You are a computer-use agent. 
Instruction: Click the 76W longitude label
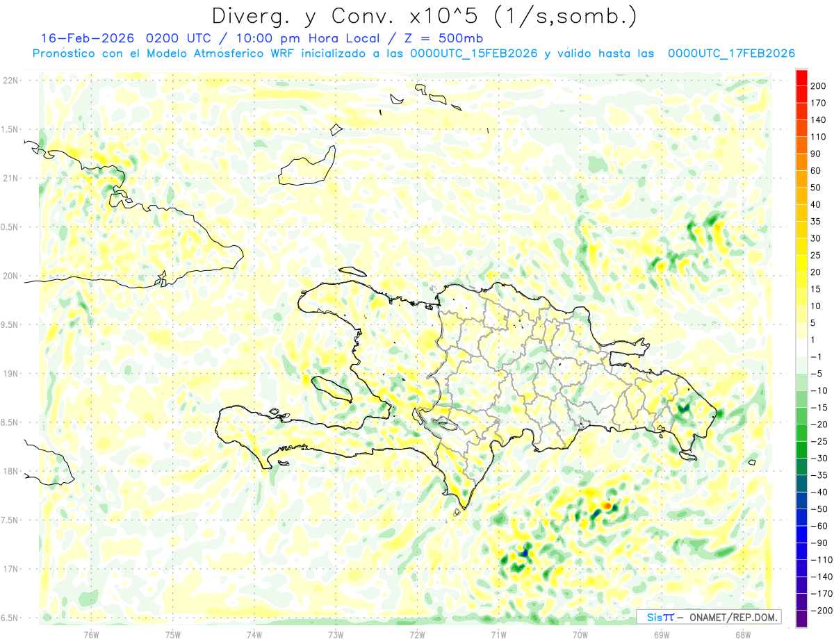pos(91,634)
